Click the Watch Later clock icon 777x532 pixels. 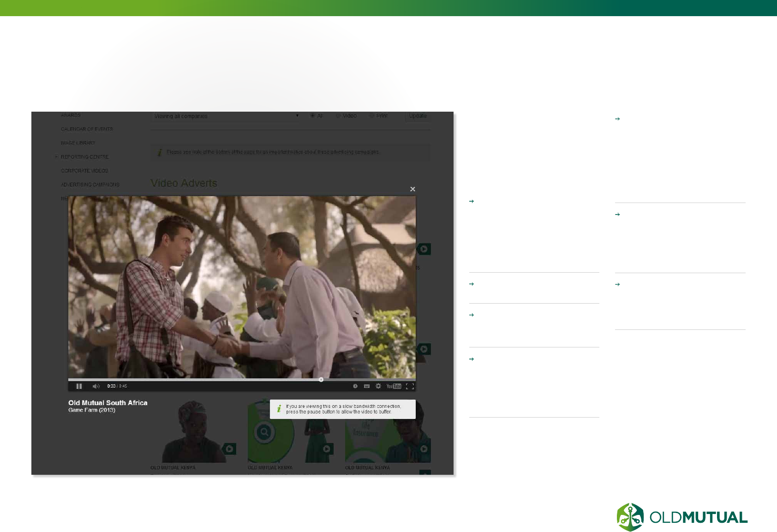pos(355,386)
